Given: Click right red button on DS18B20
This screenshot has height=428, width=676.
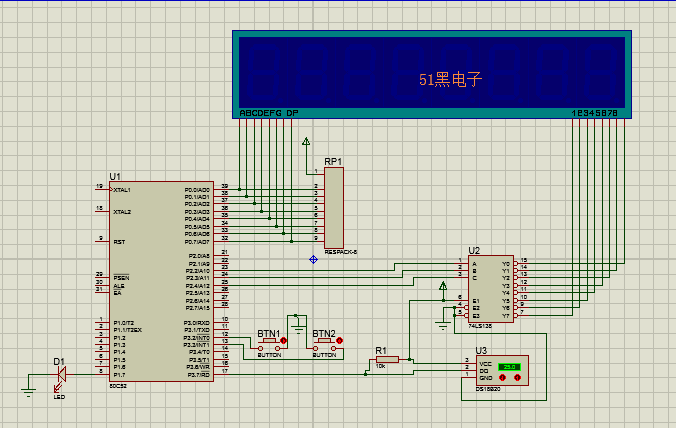Looking at the screenshot, I should point(517,378).
